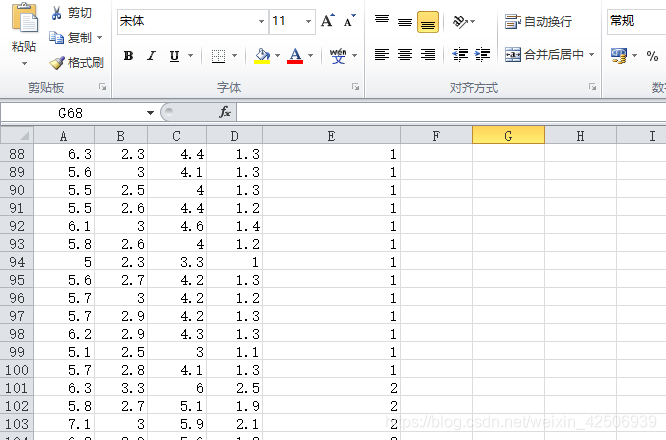This screenshot has width=666, height=440.
Task: Open fill color palette arrow
Action: (x=278, y=56)
